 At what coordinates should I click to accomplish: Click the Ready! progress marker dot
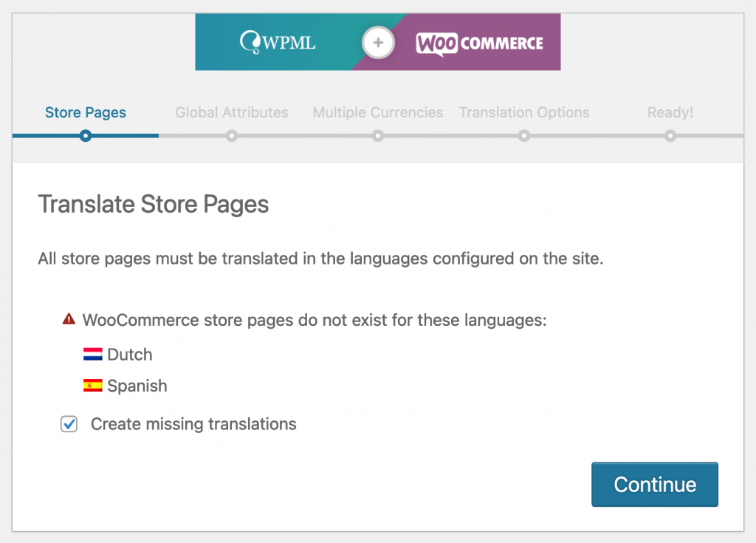(670, 136)
